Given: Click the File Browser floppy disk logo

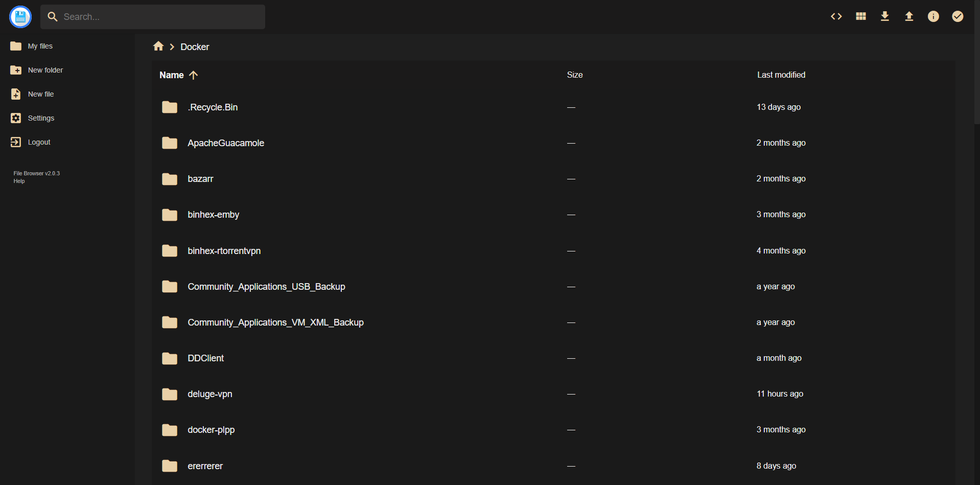Looking at the screenshot, I should click(20, 17).
